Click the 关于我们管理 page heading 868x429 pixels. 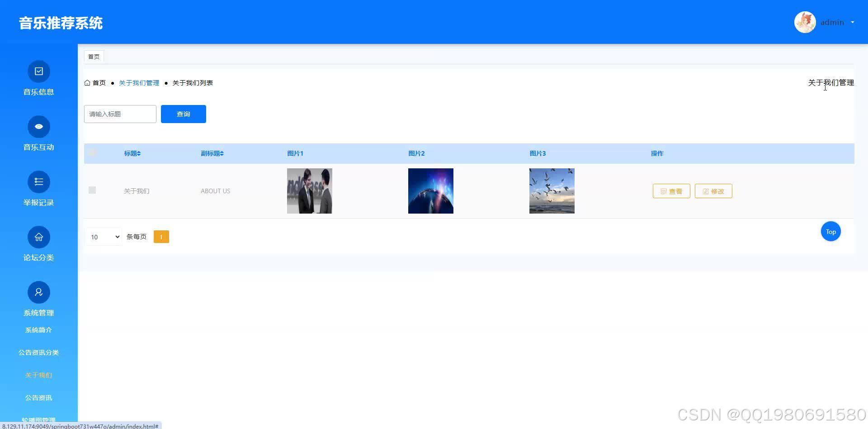(x=831, y=83)
